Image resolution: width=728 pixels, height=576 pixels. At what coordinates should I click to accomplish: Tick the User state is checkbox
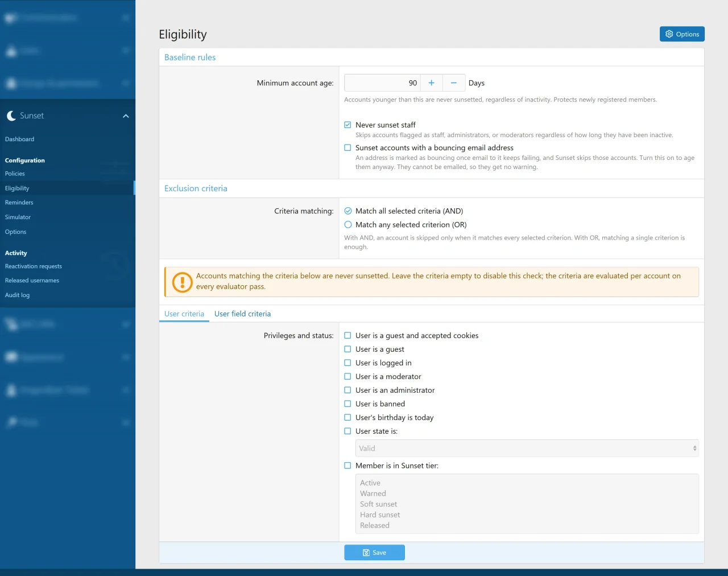[348, 431]
